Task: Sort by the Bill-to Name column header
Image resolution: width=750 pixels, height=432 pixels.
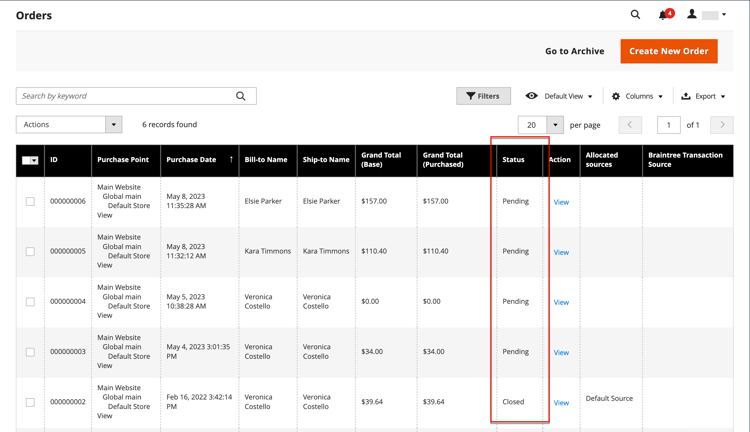Action: [x=268, y=161]
